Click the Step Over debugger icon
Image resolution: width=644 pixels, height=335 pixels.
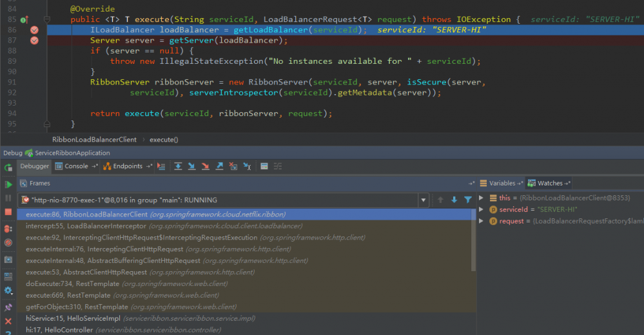coord(178,166)
